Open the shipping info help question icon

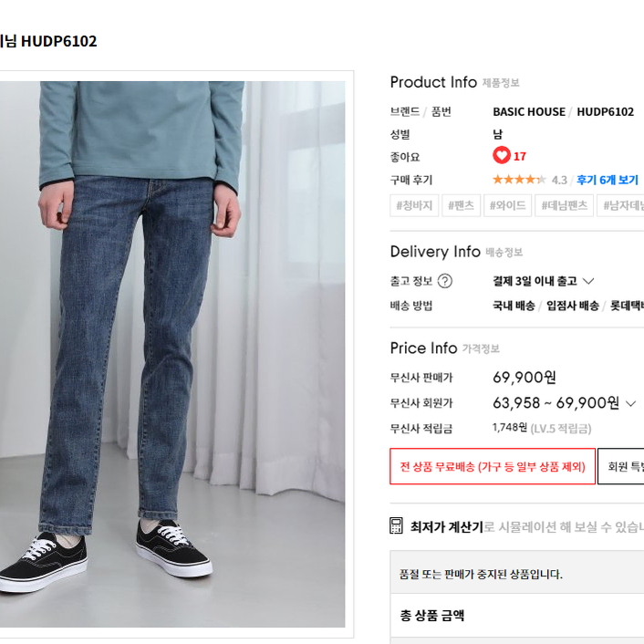(x=445, y=281)
